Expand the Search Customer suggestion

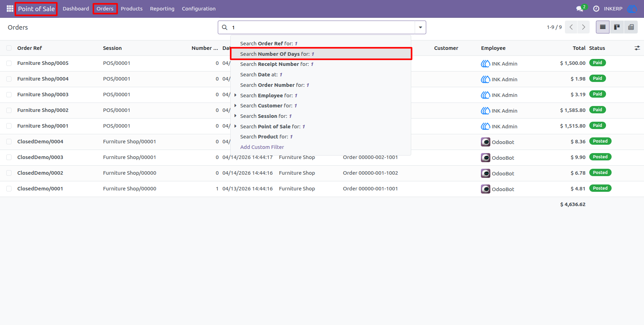[x=236, y=106]
